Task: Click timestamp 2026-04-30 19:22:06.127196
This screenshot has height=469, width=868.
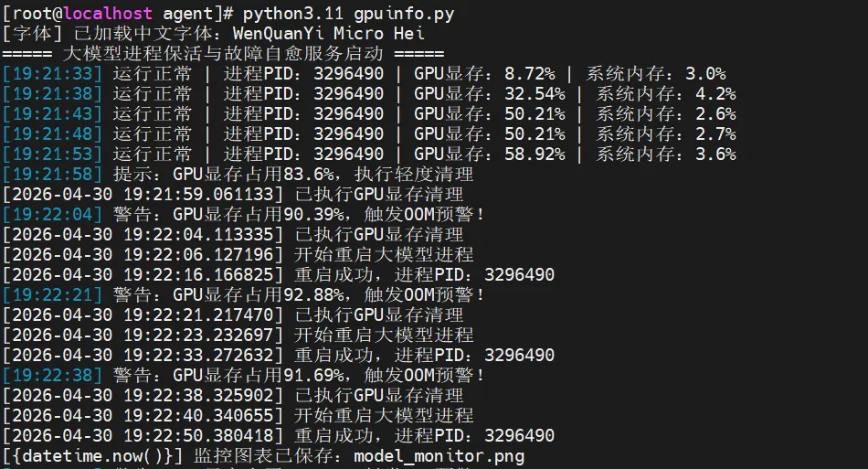Action: [143, 254]
